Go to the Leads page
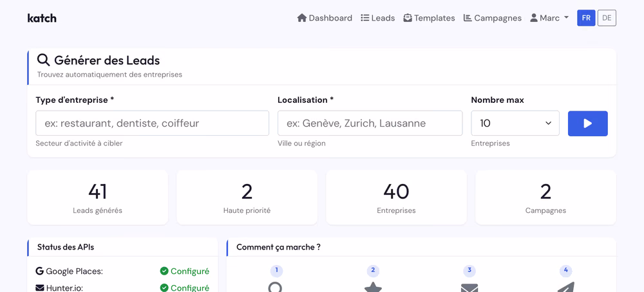The height and width of the screenshot is (292, 644). [378, 18]
